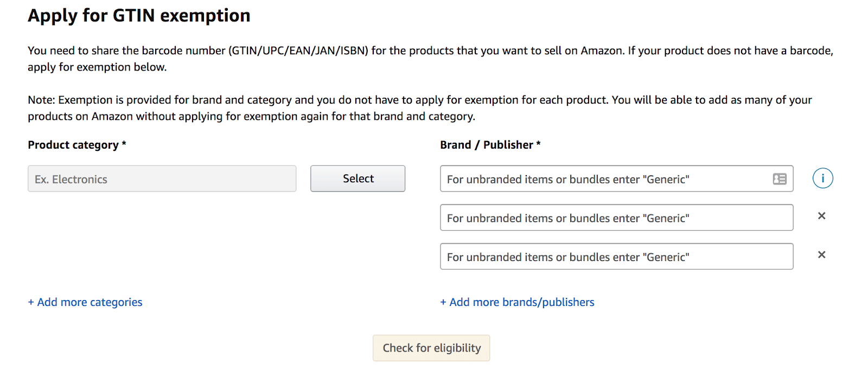
Task: Click into the first Brand / Publisher field
Action: coord(602,179)
